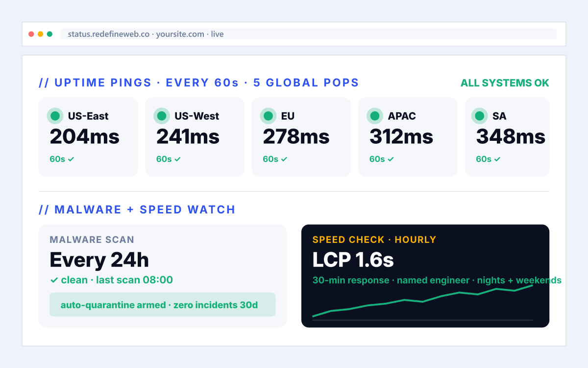Click the US-East green status dot
The image size is (588, 368).
coord(55,116)
